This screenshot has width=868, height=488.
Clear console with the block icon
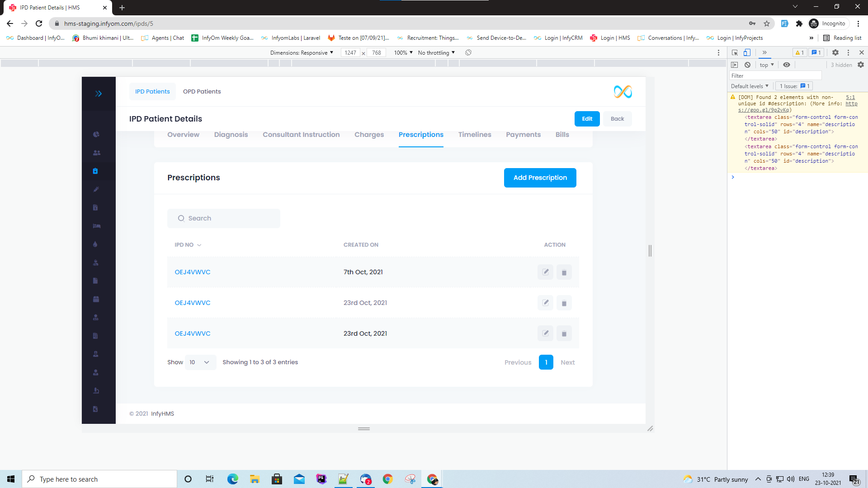point(748,65)
